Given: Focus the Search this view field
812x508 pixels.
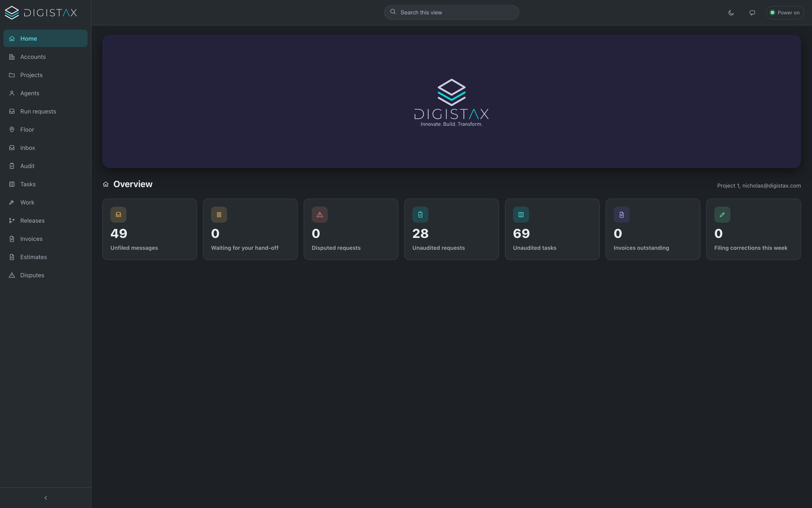Looking at the screenshot, I should pos(452,12).
